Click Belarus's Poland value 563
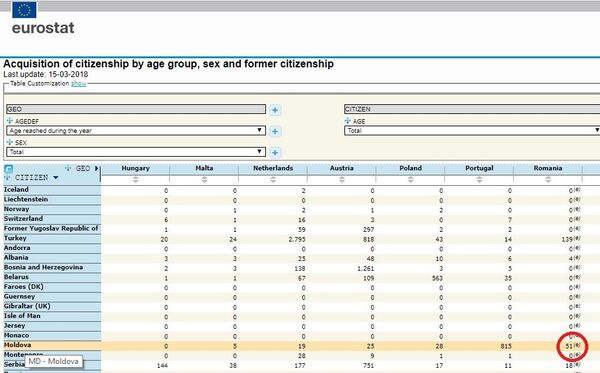 coord(437,278)
